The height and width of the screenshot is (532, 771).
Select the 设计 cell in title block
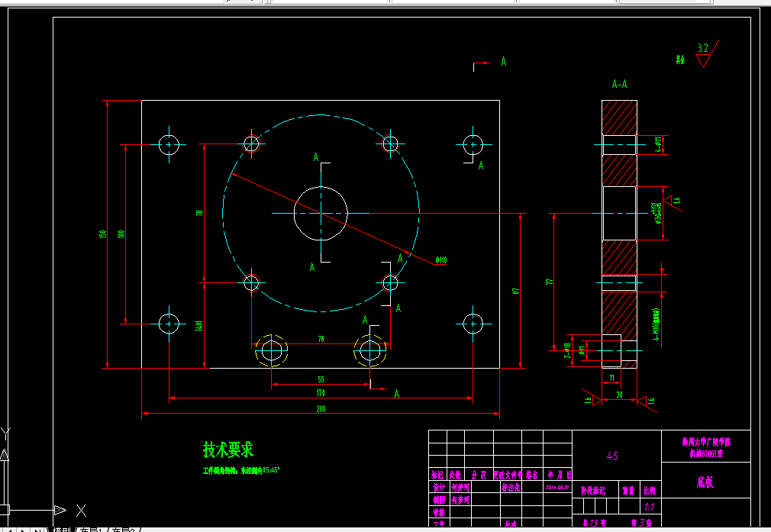coord(439,487)
